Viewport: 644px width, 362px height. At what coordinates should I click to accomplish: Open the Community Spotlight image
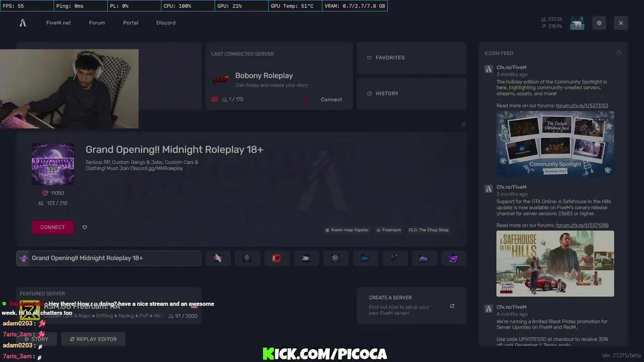(x=555, y=143)
